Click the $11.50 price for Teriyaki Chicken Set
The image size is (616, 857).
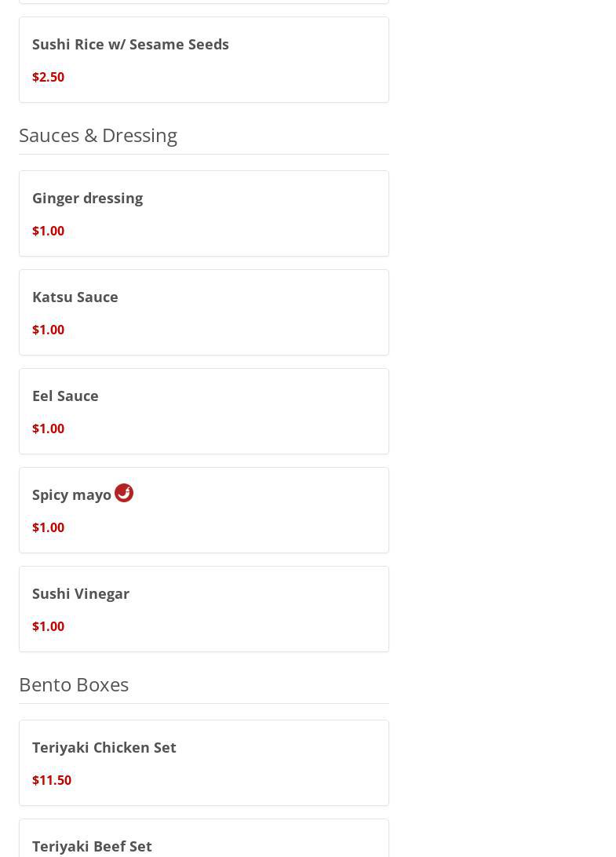[52, 780]
